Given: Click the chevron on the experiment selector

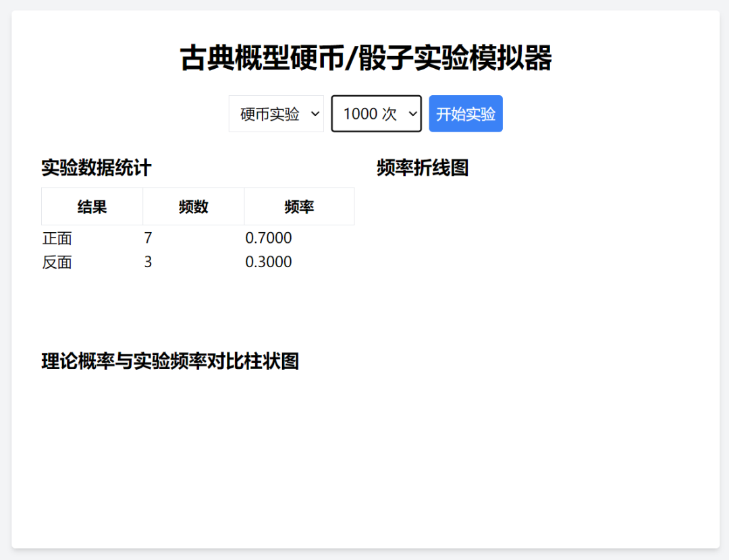Looking at the screenshot, I should (x=316, y=113).
